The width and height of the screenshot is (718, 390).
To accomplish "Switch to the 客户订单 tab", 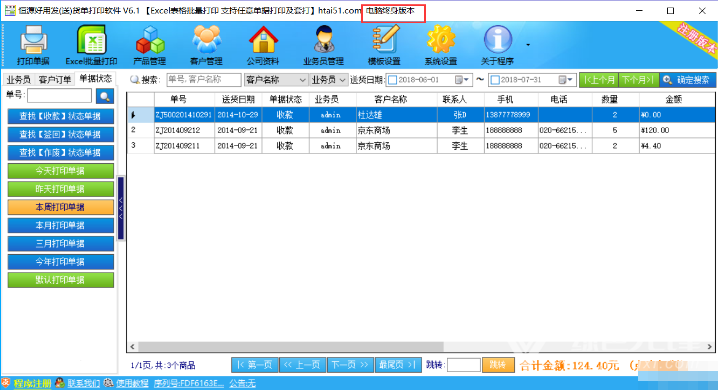I will (54, 80).
